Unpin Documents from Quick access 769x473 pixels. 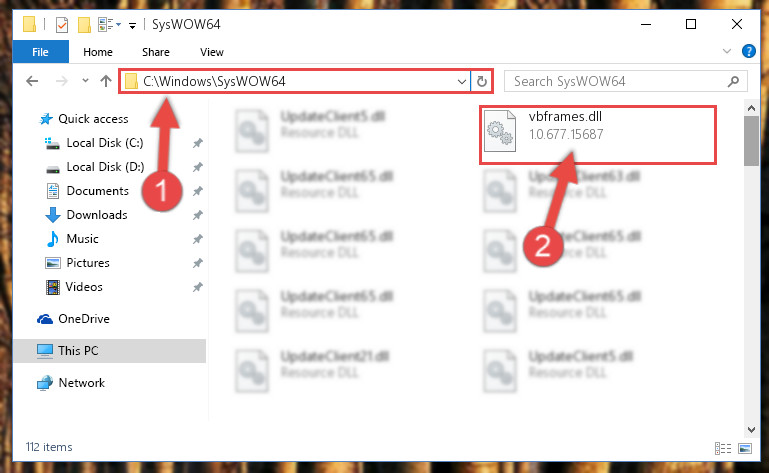point(198,191)
